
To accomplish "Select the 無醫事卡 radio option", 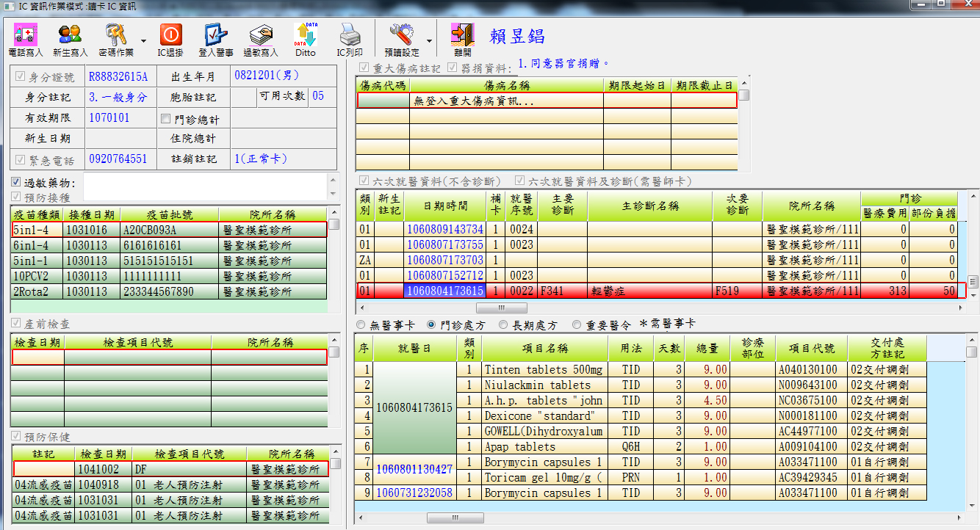I will (x=361, y=324).
